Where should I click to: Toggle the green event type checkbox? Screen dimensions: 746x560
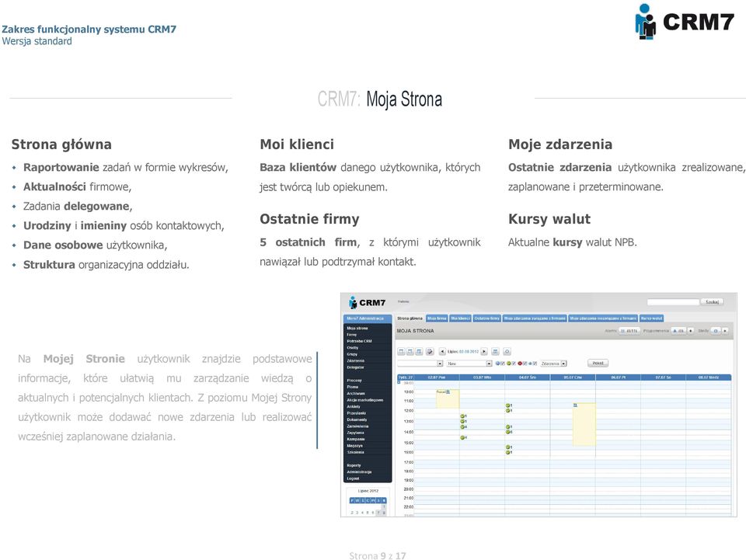(x=514, y=363)
